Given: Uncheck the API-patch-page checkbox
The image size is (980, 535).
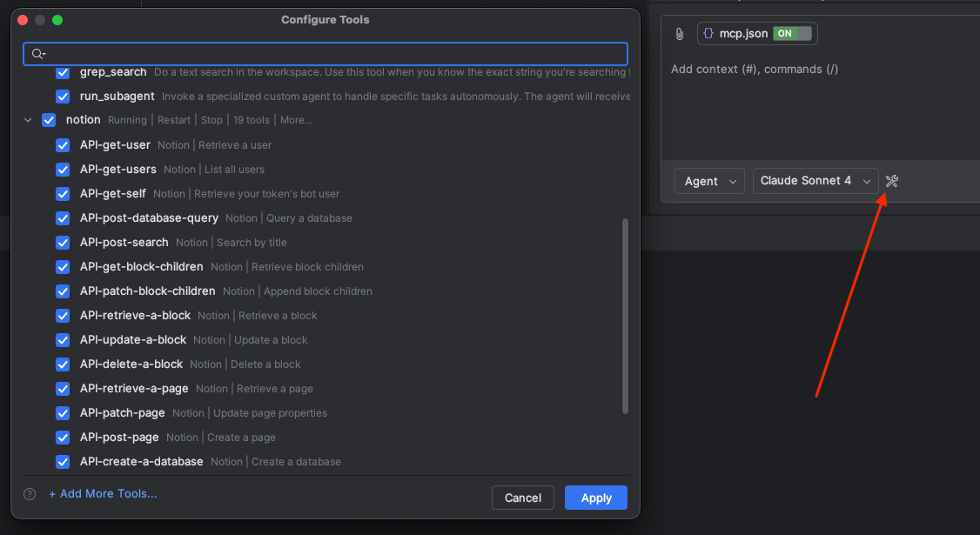Looking at the screenshot, I should (63, 413).
